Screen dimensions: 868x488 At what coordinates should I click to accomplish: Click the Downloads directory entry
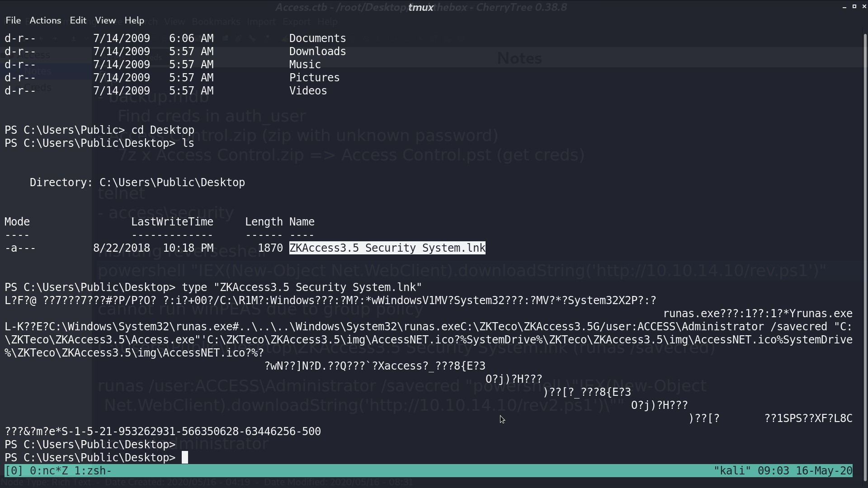317,52
